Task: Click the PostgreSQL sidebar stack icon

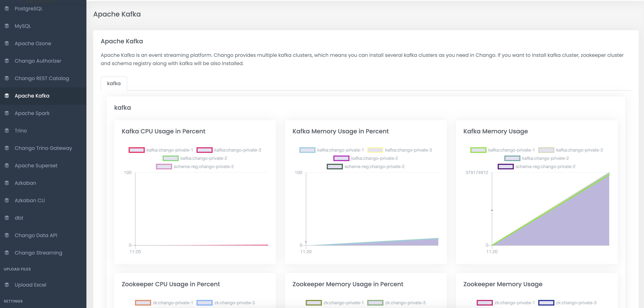Action: pos(7,8)
